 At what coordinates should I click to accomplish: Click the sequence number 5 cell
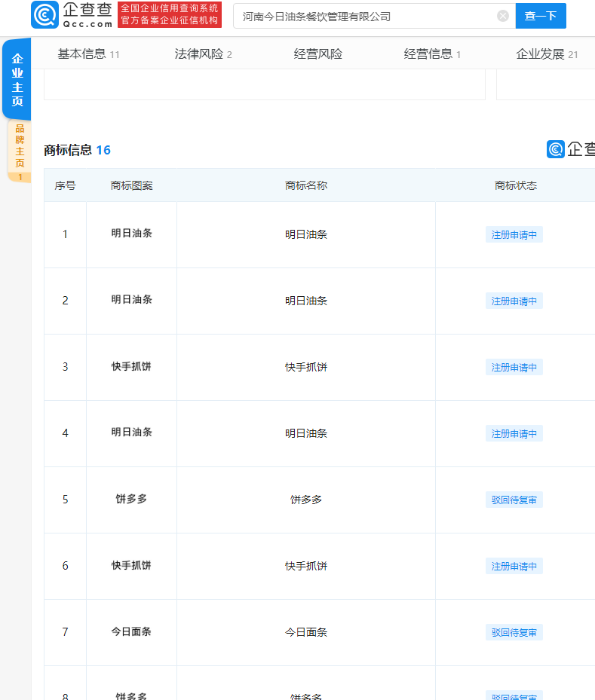[65, 500]
